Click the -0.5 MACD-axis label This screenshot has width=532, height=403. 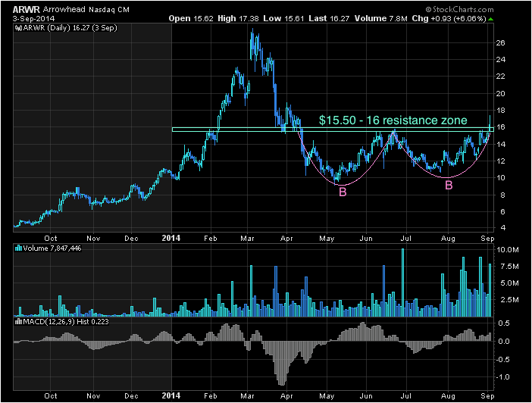click(x=502, y=359)
